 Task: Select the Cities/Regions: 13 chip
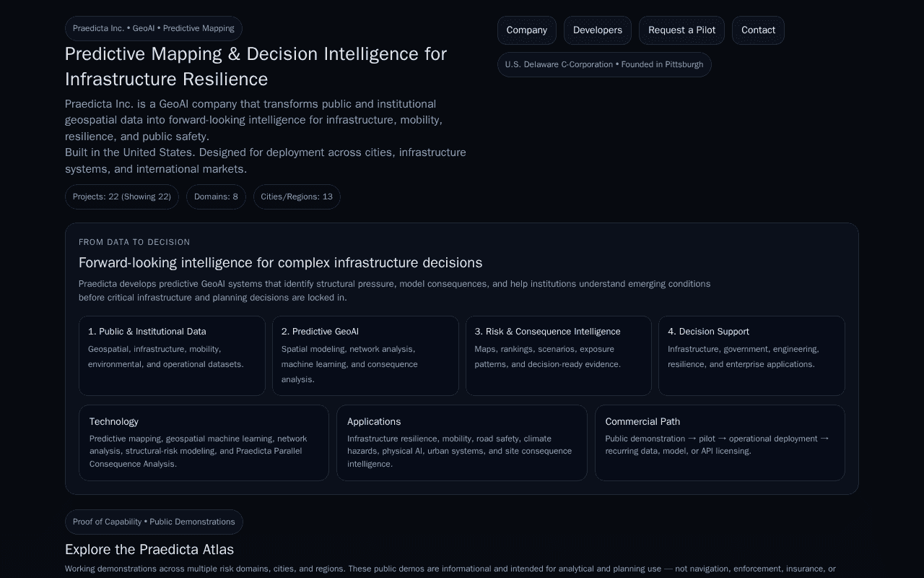pos(297,197)
